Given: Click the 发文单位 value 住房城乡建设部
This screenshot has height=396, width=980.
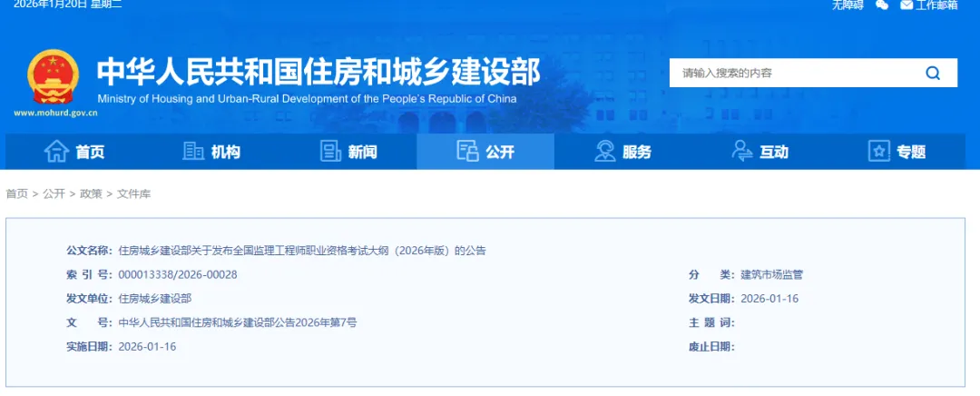Looking at the screenshot, I should [155, 299].
